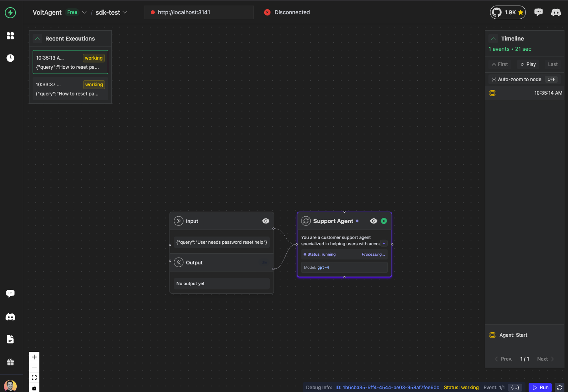The width and height of the screenshot is (568, 392).
Task: Click the Support Agent refresh circle icon
Action: tap(306, 221)
